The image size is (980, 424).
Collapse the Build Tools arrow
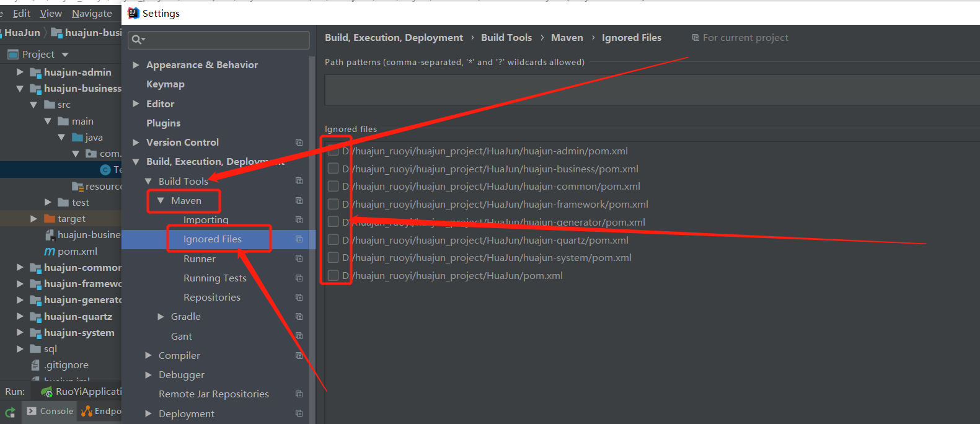tap(148, 181)
